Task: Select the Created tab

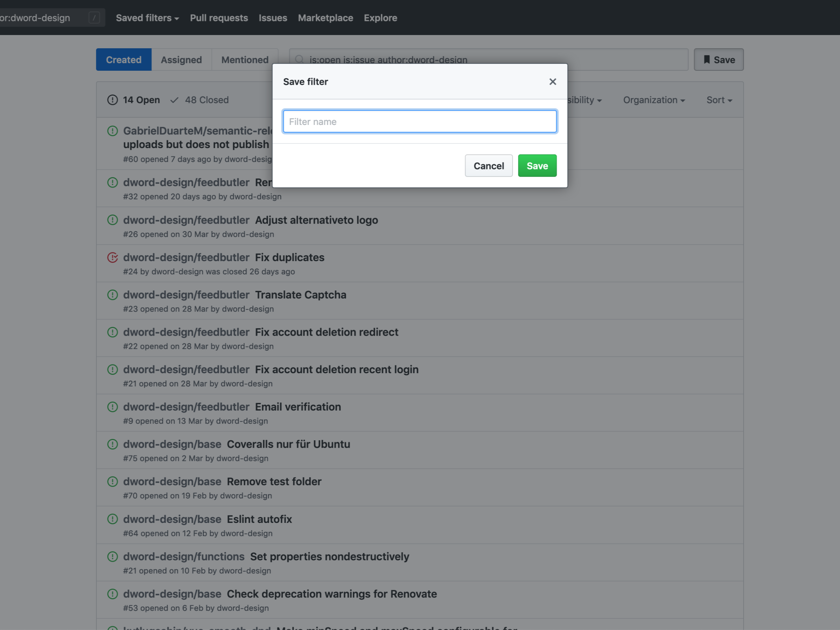Action: coord(123,59)
